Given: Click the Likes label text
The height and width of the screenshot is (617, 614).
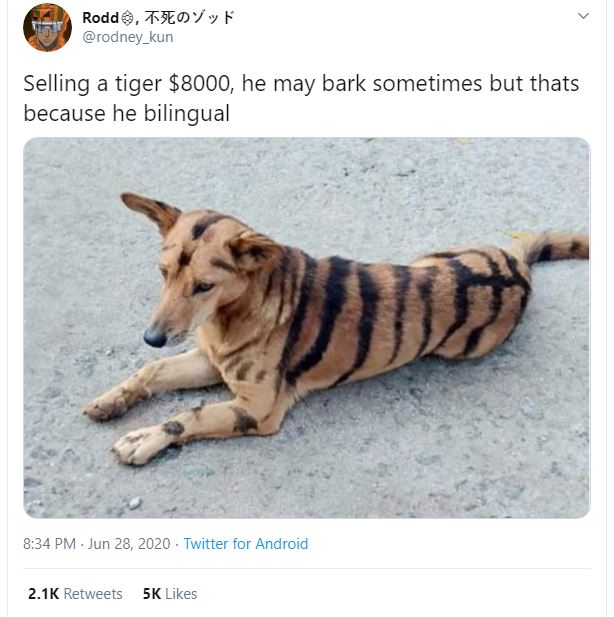Looking at the screenshot, I should 181,594.
